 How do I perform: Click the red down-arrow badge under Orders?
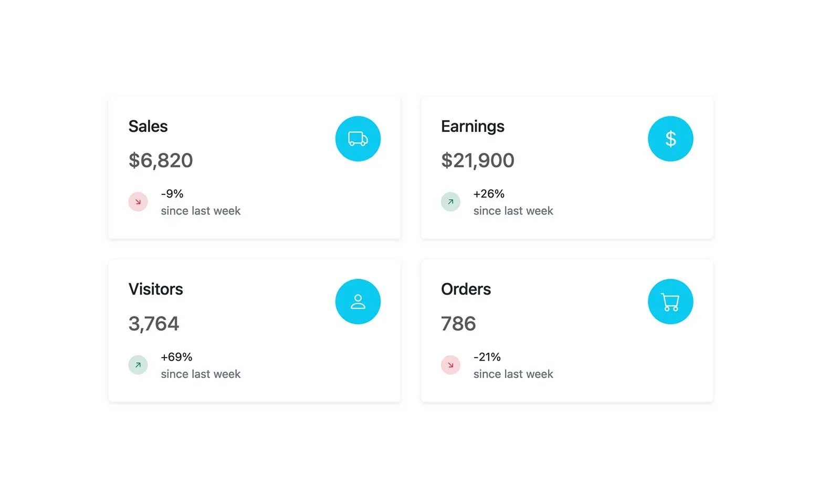click(450, 365)
